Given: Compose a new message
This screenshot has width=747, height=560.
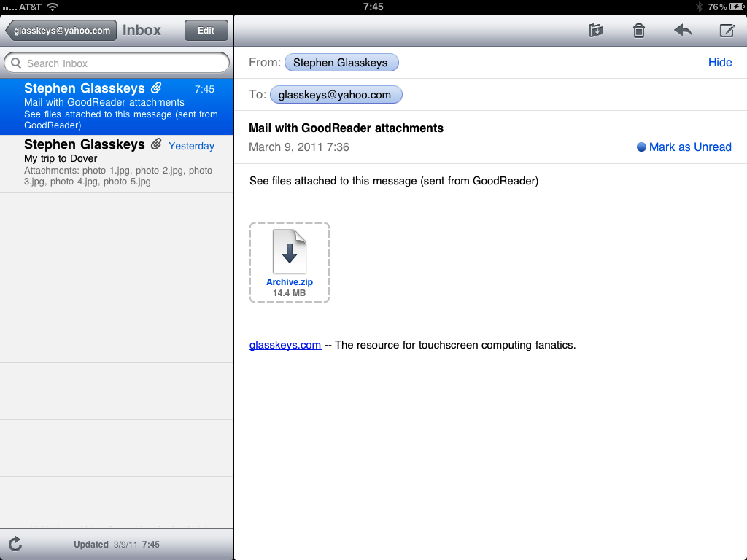Looking at the screenshot, I should (x=727, y=31).
